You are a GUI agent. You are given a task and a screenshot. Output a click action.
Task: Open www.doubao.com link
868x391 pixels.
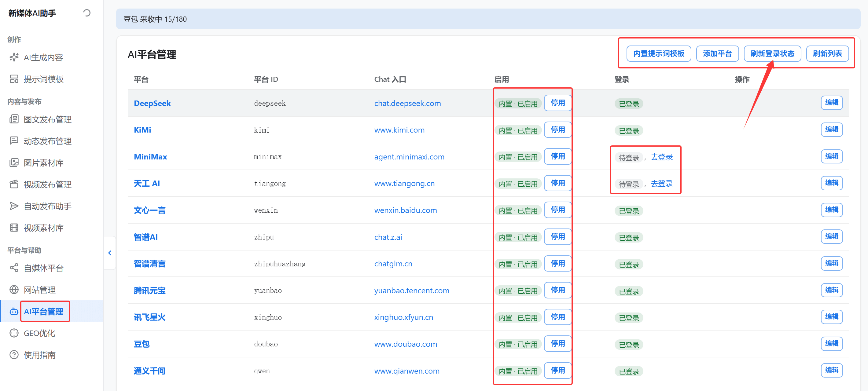click(405, 344)
